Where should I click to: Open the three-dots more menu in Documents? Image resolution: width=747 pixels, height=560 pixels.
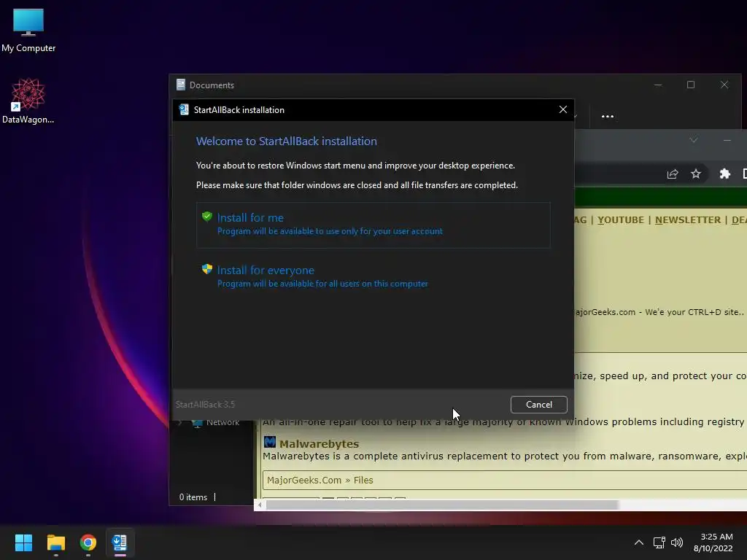pos(608,116)
